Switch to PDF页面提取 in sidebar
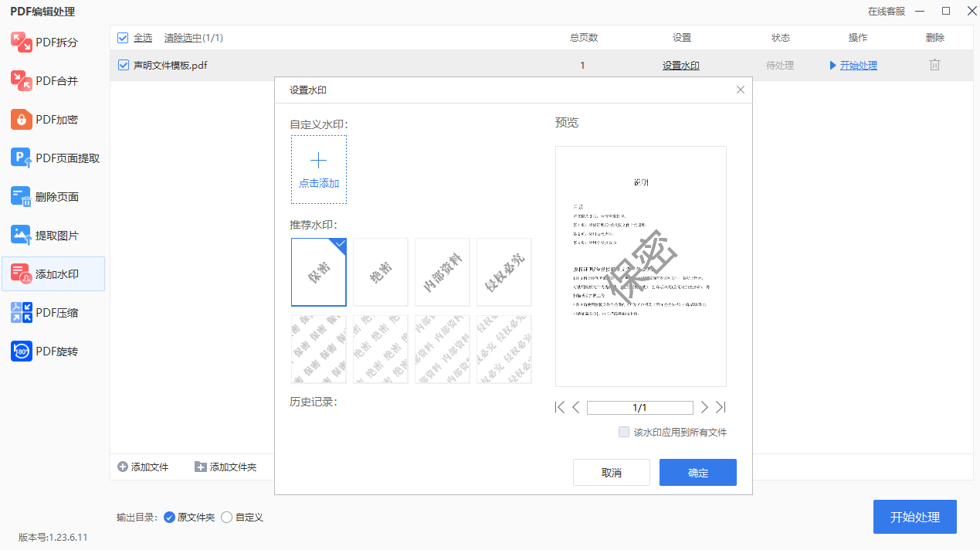This screenshot has height=550, width=980. pyautogui.click(x=53, y=158)
